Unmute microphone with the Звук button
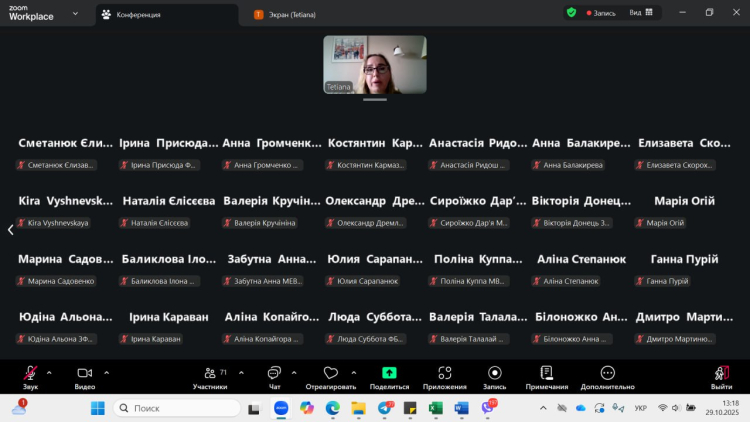 (30, 375)
